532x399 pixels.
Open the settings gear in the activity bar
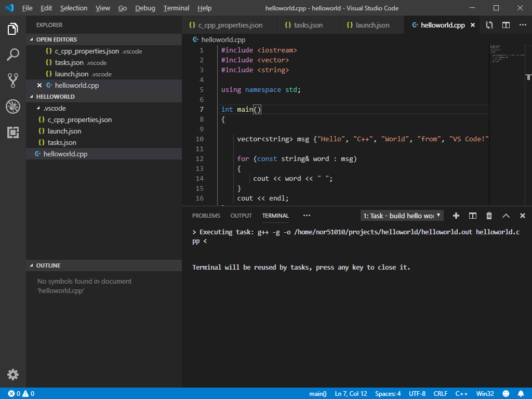(13, 375)
